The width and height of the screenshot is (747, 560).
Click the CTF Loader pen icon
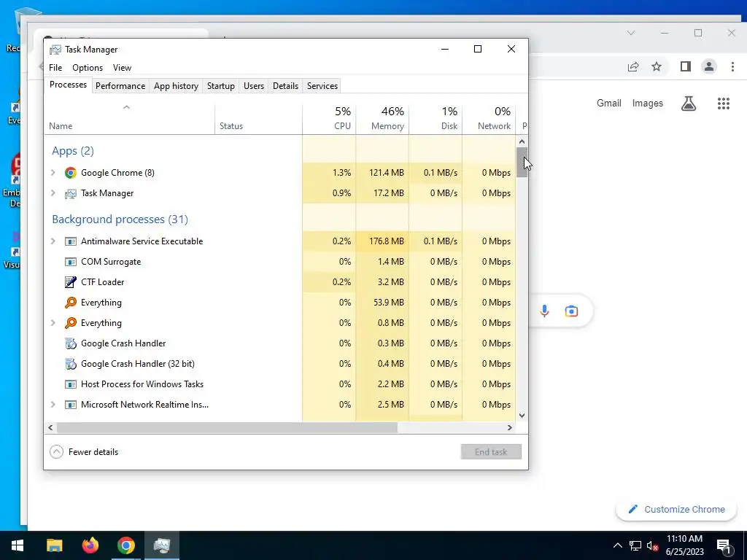click(x=71, y=282)
